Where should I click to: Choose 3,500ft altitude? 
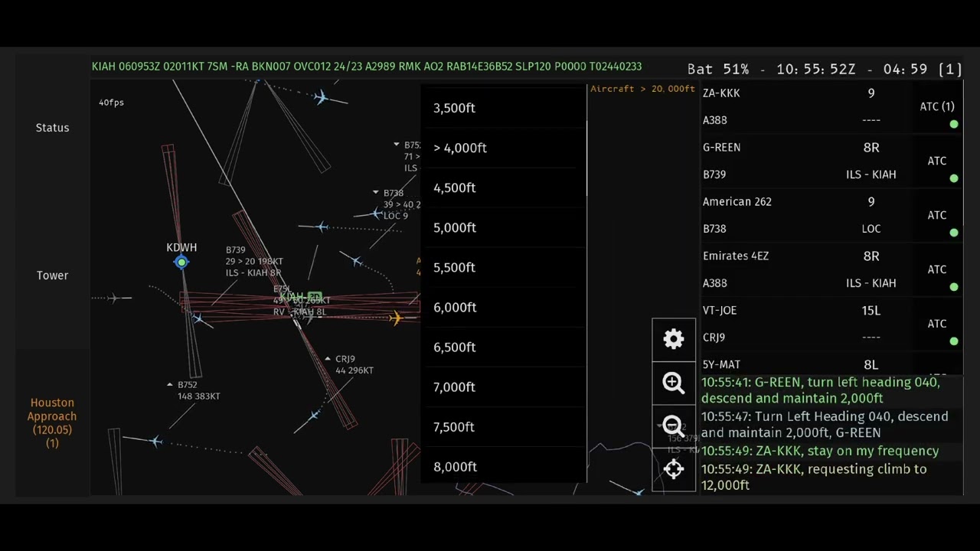504,108
